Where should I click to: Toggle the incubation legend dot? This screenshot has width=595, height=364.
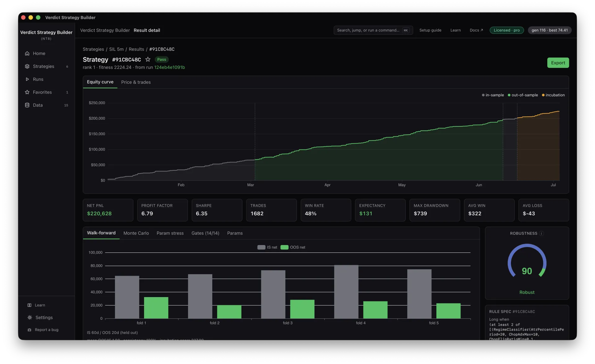click(543, 95)
